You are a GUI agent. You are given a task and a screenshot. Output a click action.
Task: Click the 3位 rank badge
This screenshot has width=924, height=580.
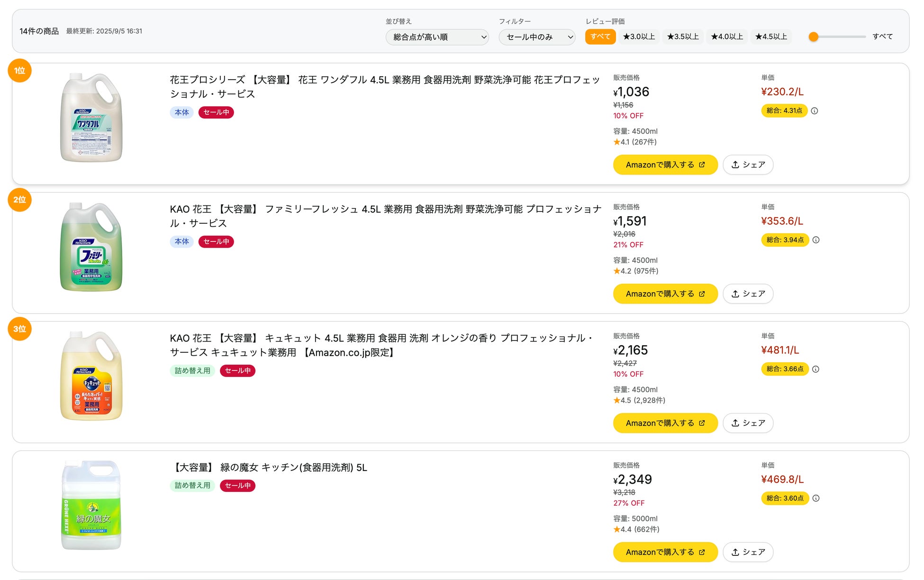tap(19, 329)
